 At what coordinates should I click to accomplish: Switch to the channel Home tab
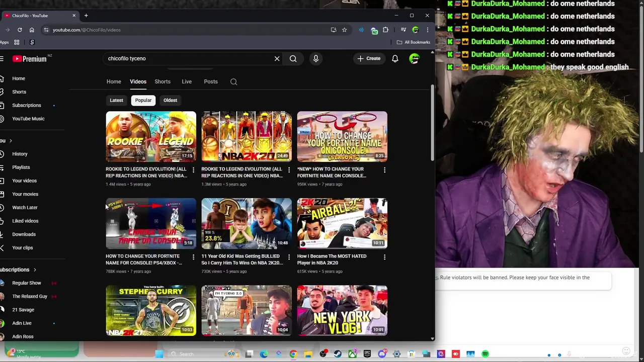click(114, 81)
